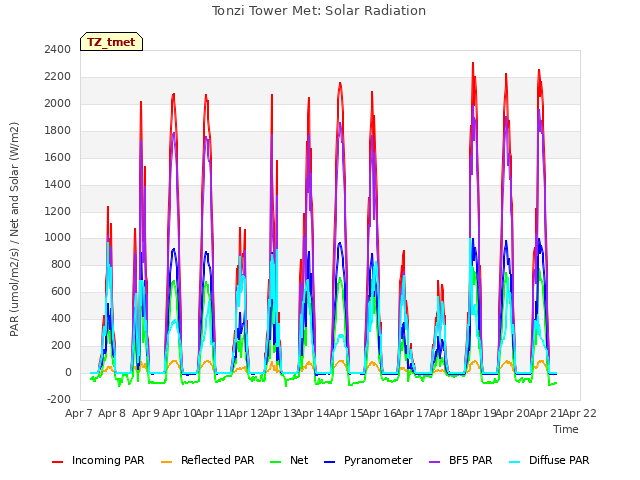Click the blue Pyranometer legend swatch
The width and height of the screenshot is (640, 480).
coord(329,462)
